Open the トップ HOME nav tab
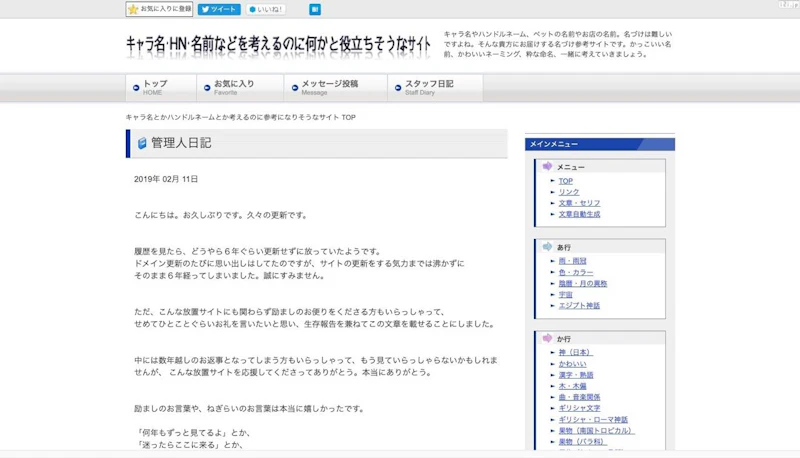Screen dimensions: 800x458 (x=161, y=88)
